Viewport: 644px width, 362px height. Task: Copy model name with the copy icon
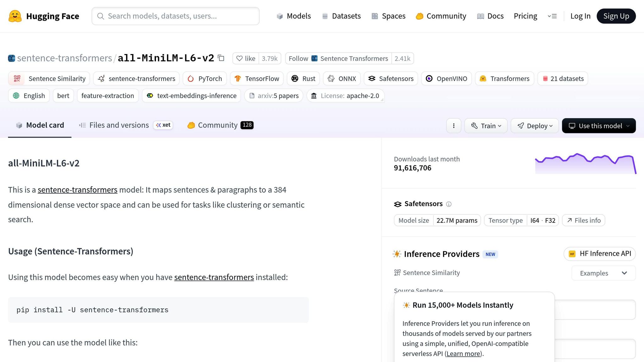coord(221,58)
